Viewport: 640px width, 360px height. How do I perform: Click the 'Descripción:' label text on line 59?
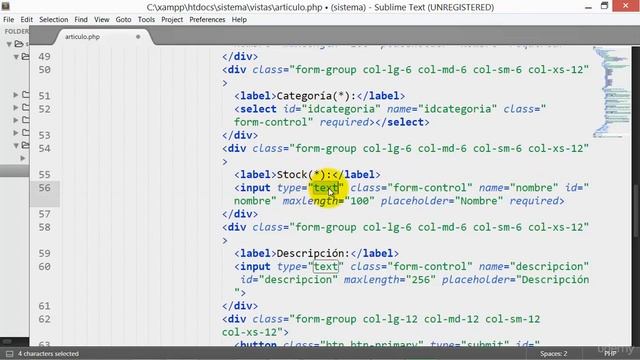pyautogui.click(x=313, y=253)
